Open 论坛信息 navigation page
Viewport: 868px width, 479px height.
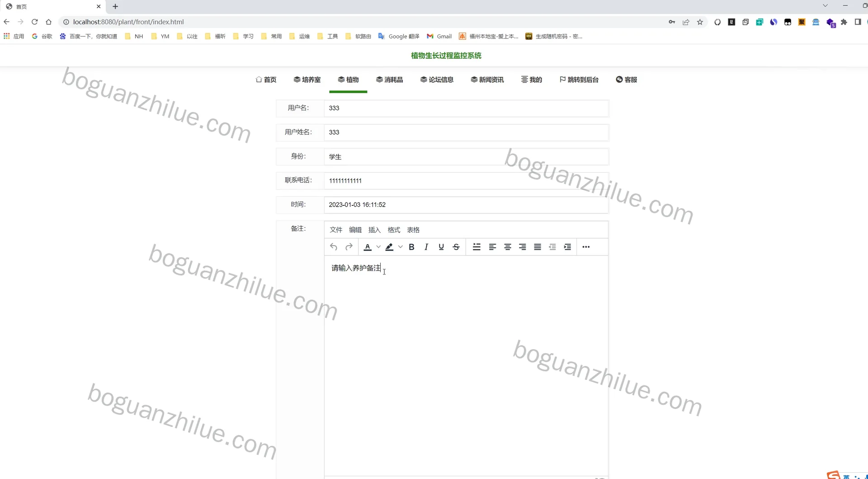[437, 80]
